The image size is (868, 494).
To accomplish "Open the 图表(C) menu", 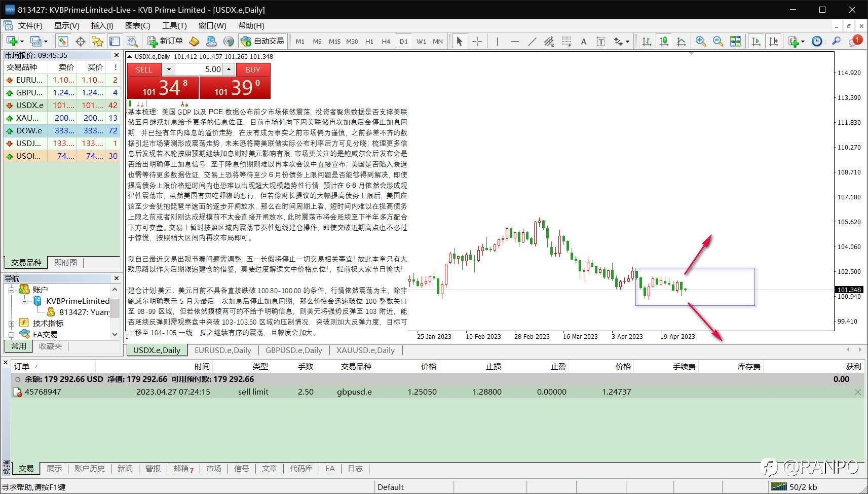I will [137, 25].
